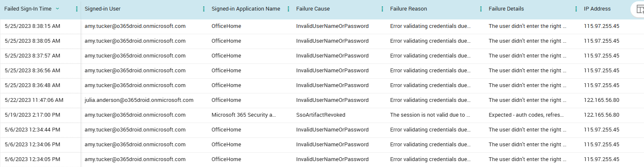Select the 5/25/2023 8:37:57 AM timestamp

tap(32, 56)
